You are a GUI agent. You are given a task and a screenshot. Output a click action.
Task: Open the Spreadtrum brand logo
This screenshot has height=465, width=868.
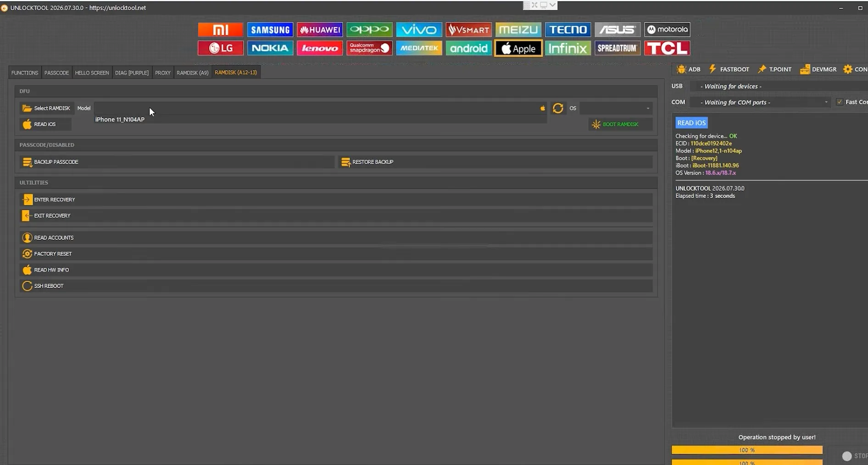point(618,48)
